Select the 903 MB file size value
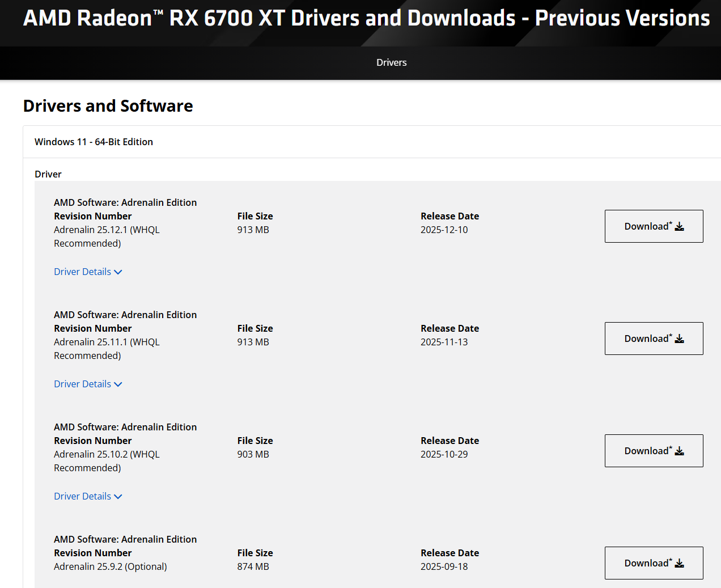 coord(253,454)
